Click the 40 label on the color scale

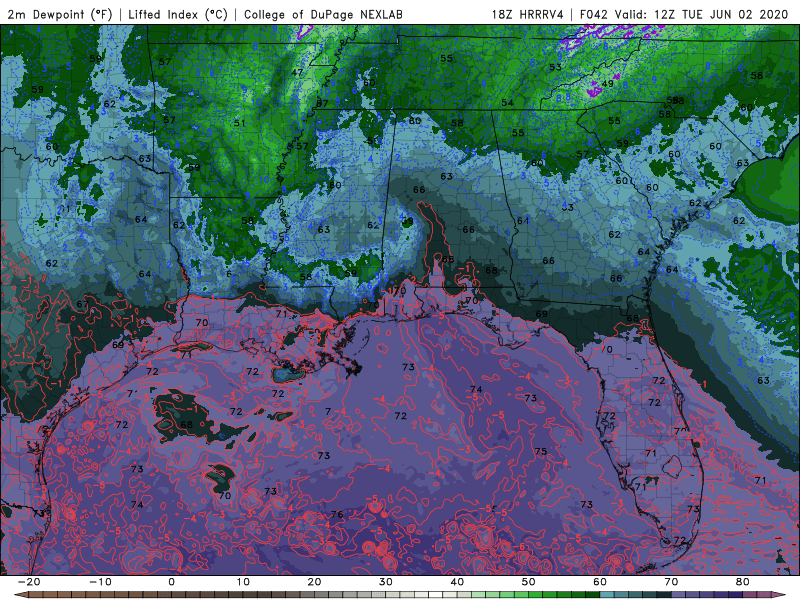click(457, 582)
